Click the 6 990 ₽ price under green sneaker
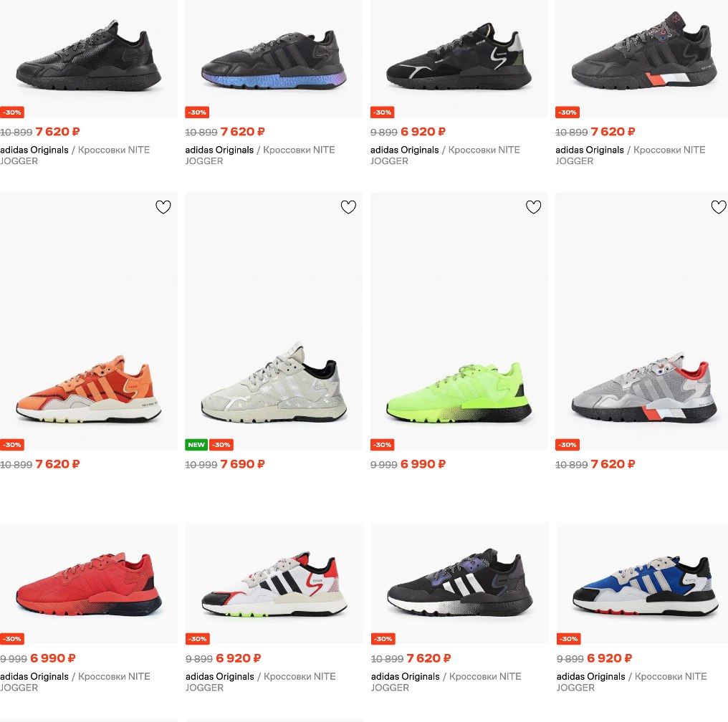Image resolution: width=728 pixels, height=722 pixels. [423, 464]
